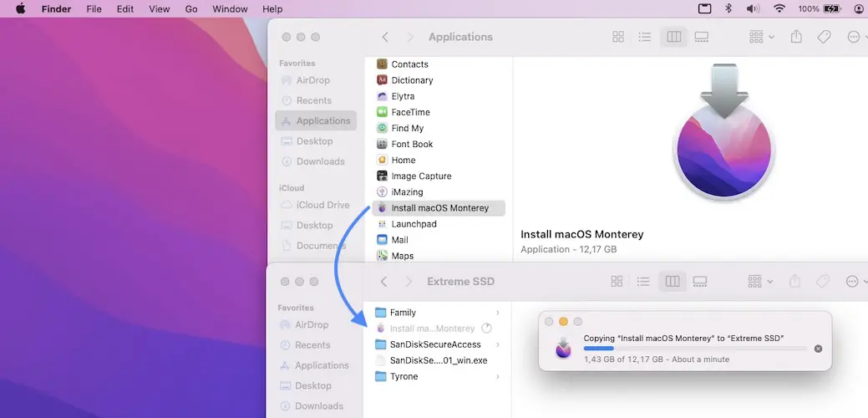Image resolution: width=868 pixels, height=418 pixels.
Task: Expand the SanDiskSecureAccess folder arrow
Action: click(498, 344)
